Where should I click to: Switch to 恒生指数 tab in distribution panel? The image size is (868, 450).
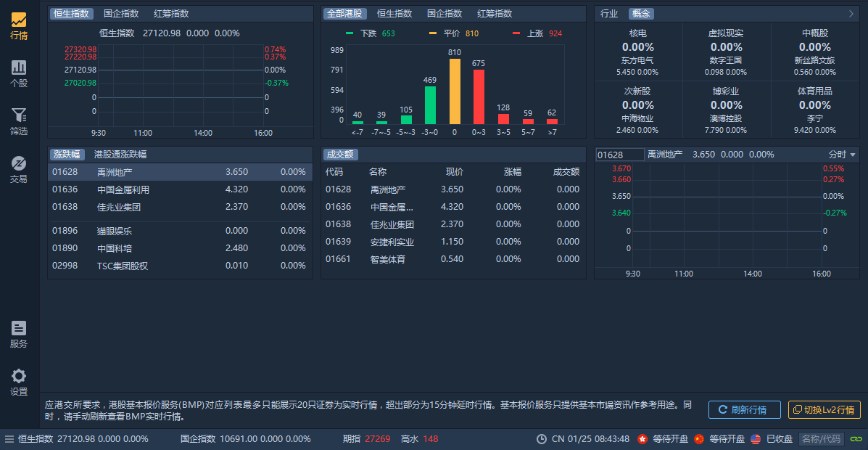tap(394, 14)
